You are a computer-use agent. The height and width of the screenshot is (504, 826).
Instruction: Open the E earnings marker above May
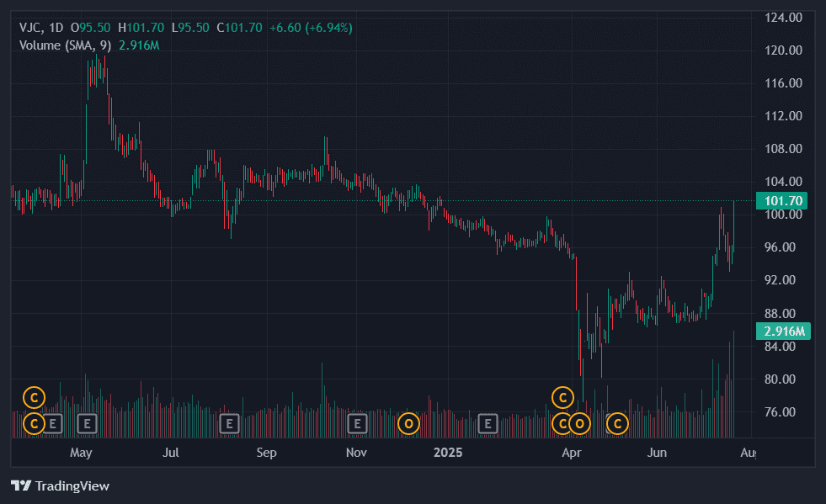[87, 423]
